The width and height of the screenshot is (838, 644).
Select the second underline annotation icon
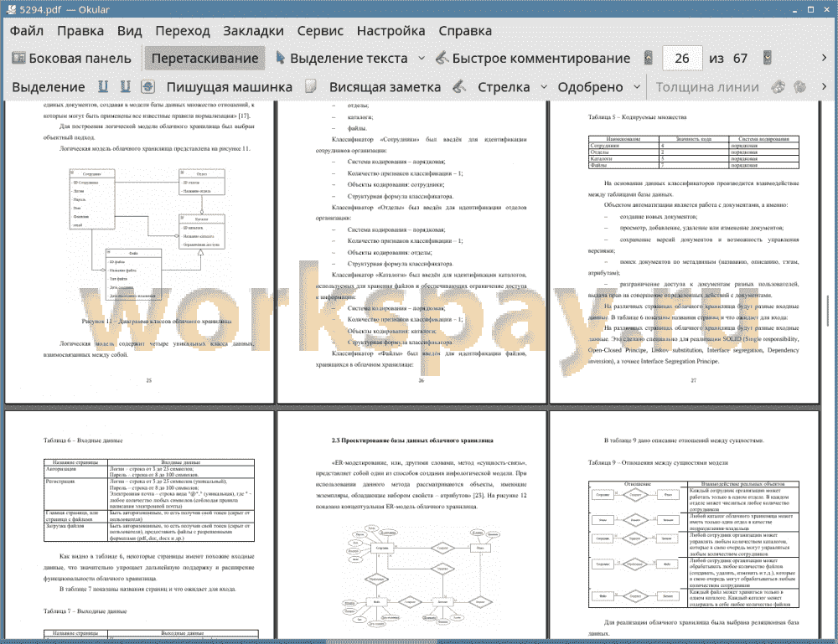tap(126, 86)
